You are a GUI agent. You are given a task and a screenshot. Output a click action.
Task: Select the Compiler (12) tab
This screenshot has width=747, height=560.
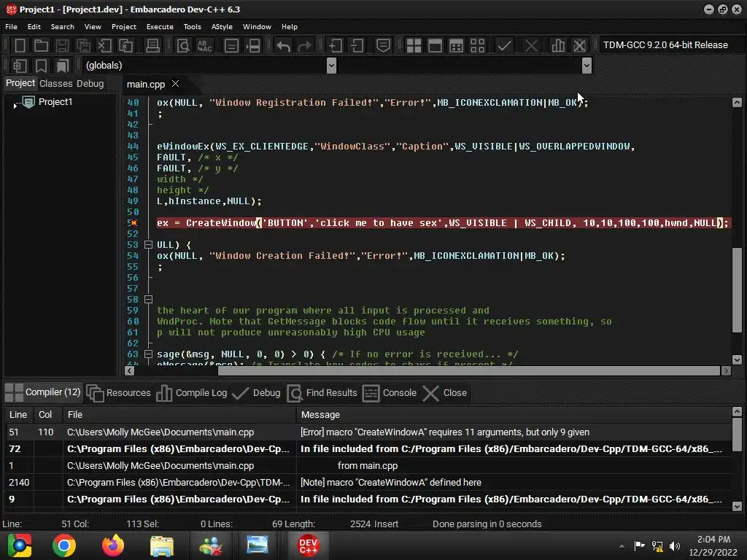click(x=43, y=392)
